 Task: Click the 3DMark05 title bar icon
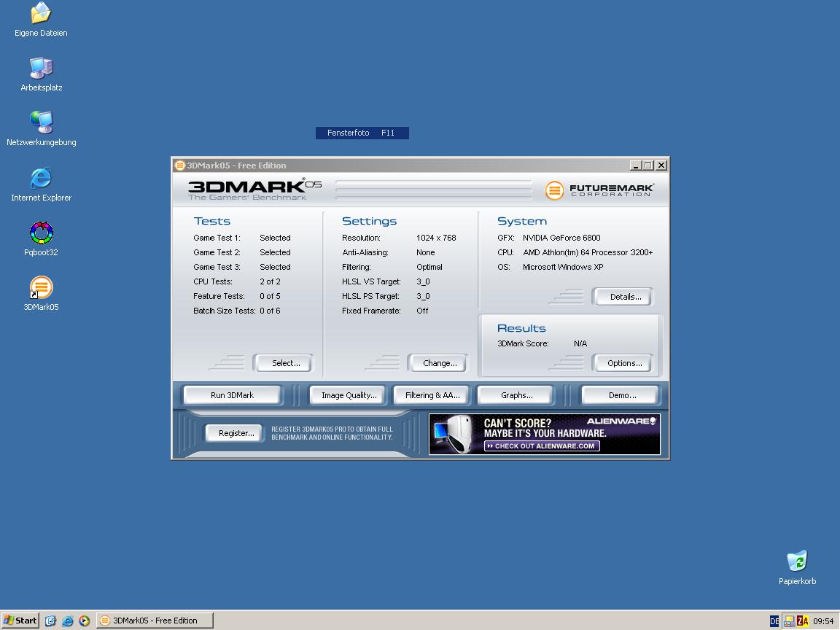click(180, 165)
